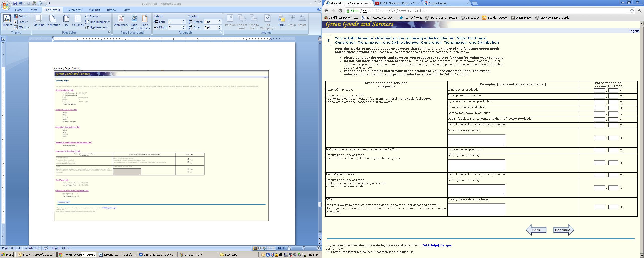644x258 pixels.
Task: Open the Office button menu in Word
Action: pos(6,5)
